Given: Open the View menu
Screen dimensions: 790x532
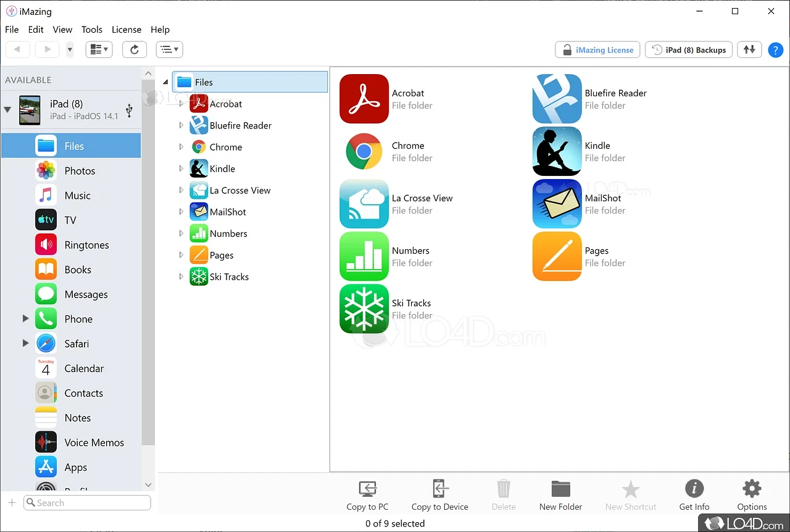Looking at the screenshot, I should click(x=62, y=30).
